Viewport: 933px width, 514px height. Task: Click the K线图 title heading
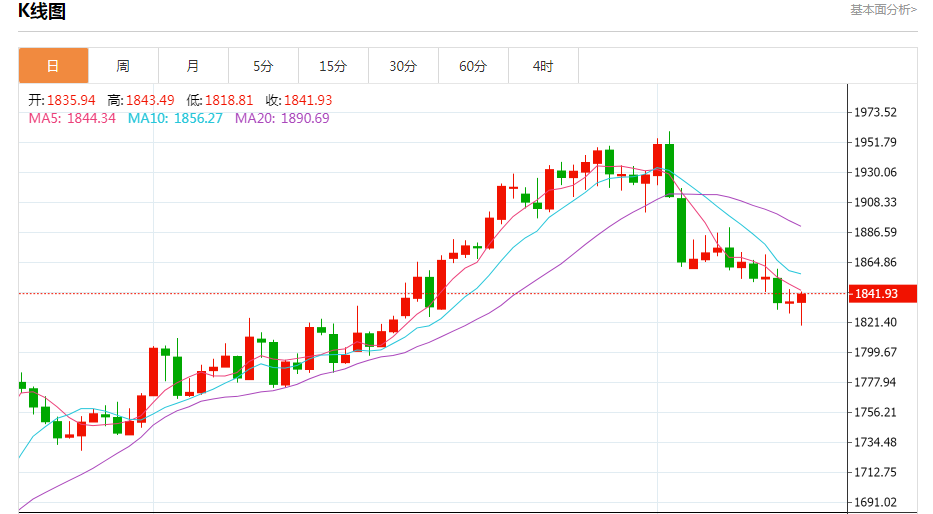click(43, 12)
